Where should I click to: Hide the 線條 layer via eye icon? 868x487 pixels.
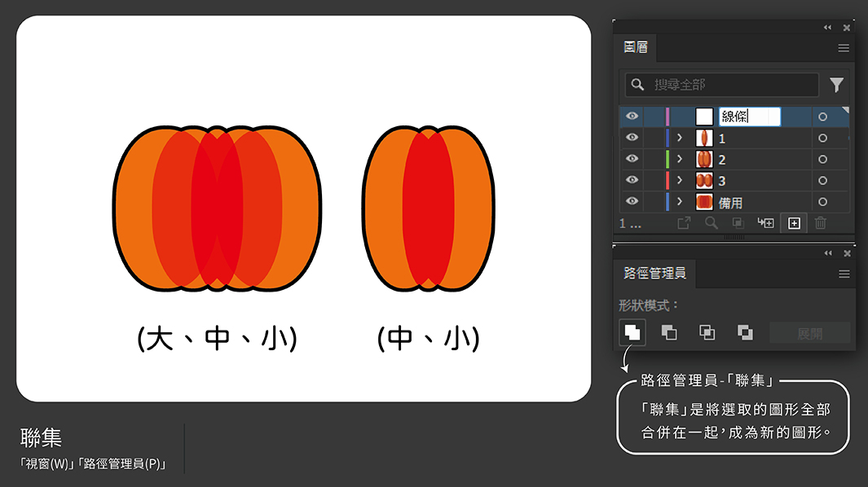tap(632, 116)
